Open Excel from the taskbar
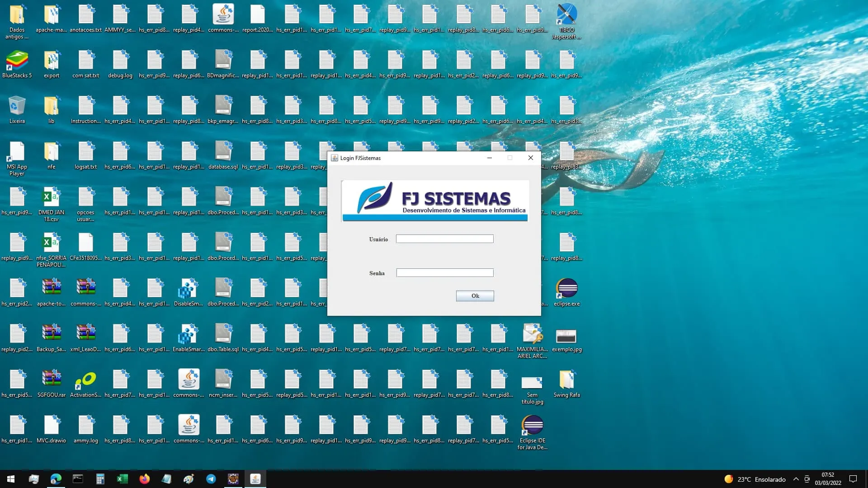 pos(123,479)
